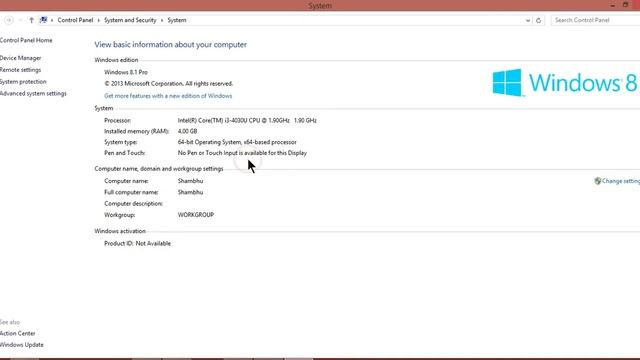Screen dimensions: 640x360
Task: Go up one level with up arrow
Action: pyautogui.click(x=31, y=20)
